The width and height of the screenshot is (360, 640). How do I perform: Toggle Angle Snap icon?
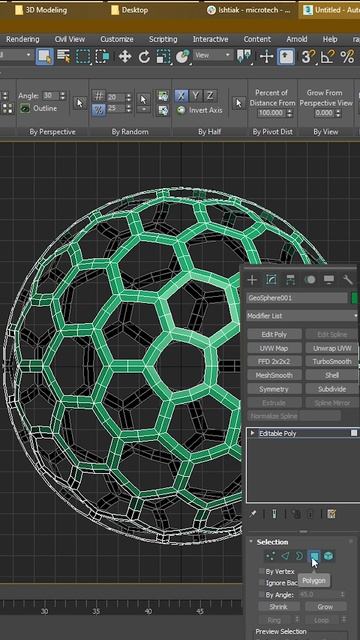[x=328, y=56]
